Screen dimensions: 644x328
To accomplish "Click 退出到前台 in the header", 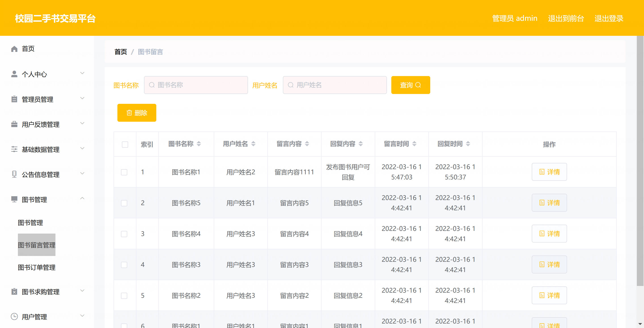I will [566, 19].
